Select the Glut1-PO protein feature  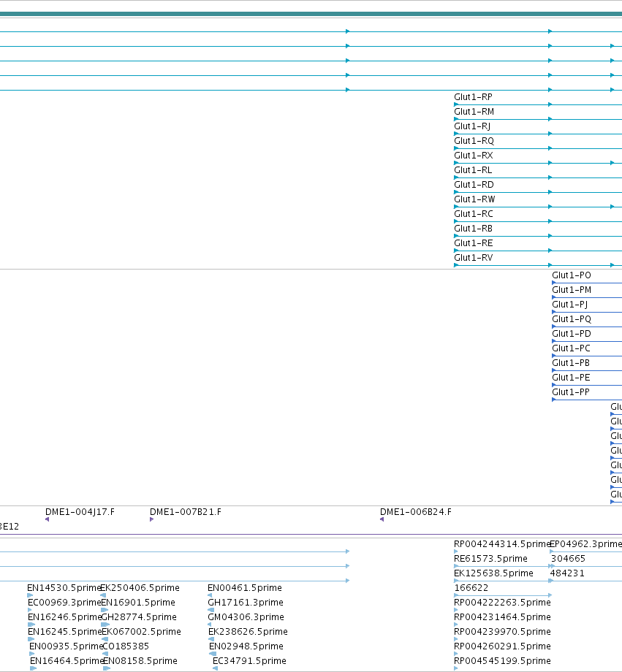click(572, 275)
